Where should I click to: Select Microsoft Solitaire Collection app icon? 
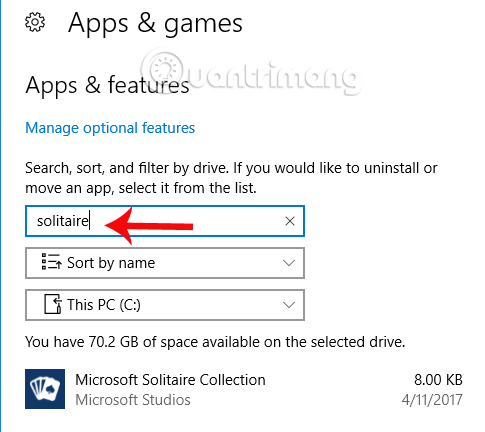point(45,389)
